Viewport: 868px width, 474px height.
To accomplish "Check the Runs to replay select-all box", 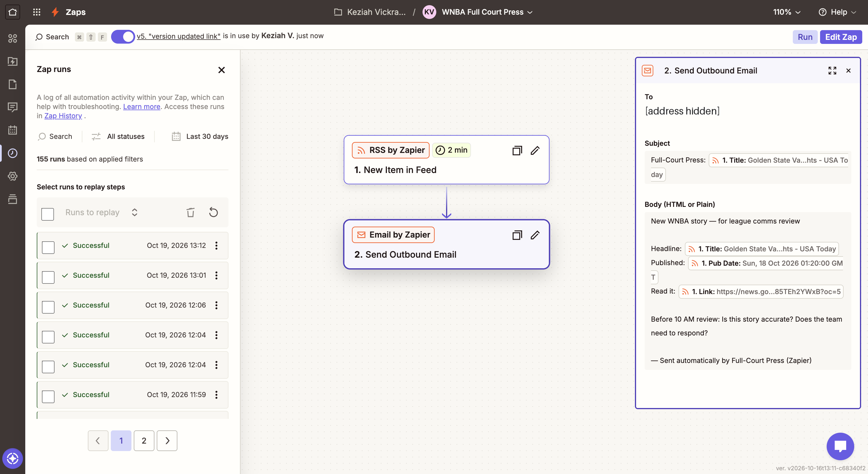I will tap(48, 214).
